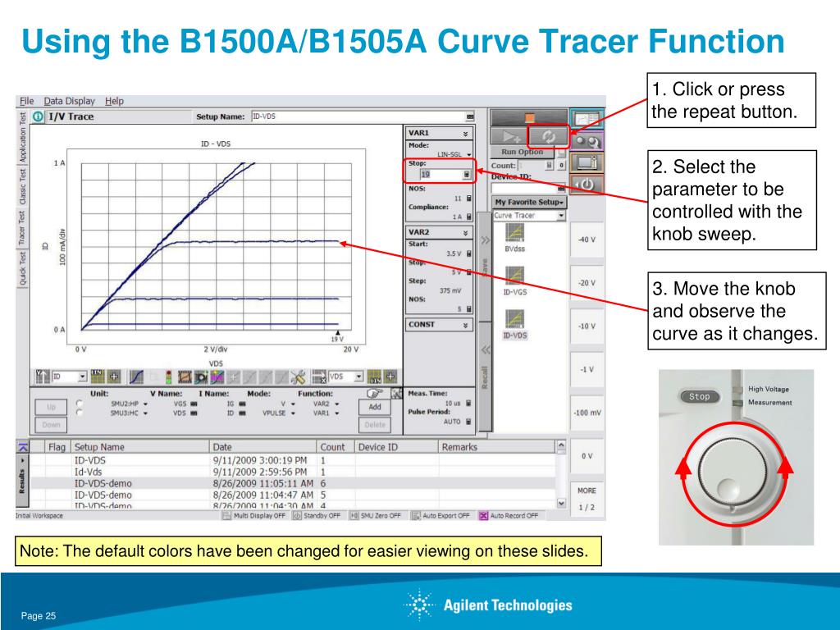Open the Y-axis ID dropdown
Screen dimensions: 840x630
tap(83, 377)
